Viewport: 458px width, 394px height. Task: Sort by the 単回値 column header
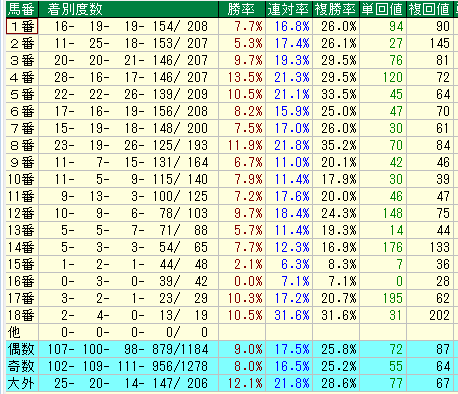[x=383, y=9]
